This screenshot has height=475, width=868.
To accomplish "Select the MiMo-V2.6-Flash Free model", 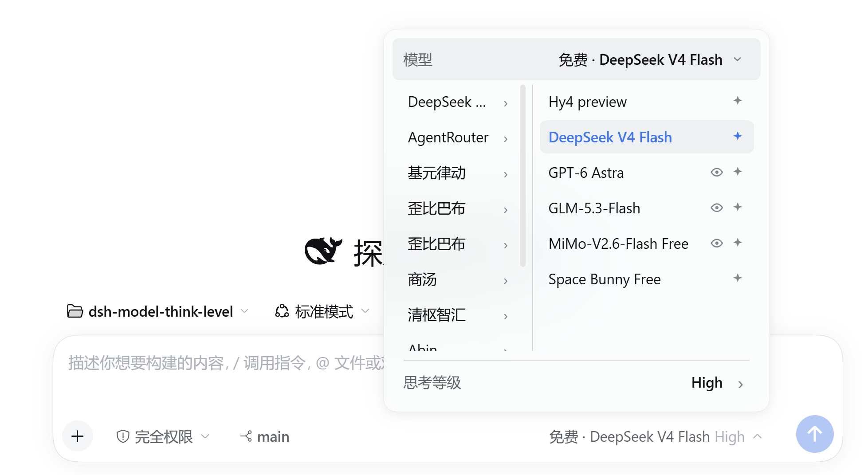I will click(x=647, y=243).
